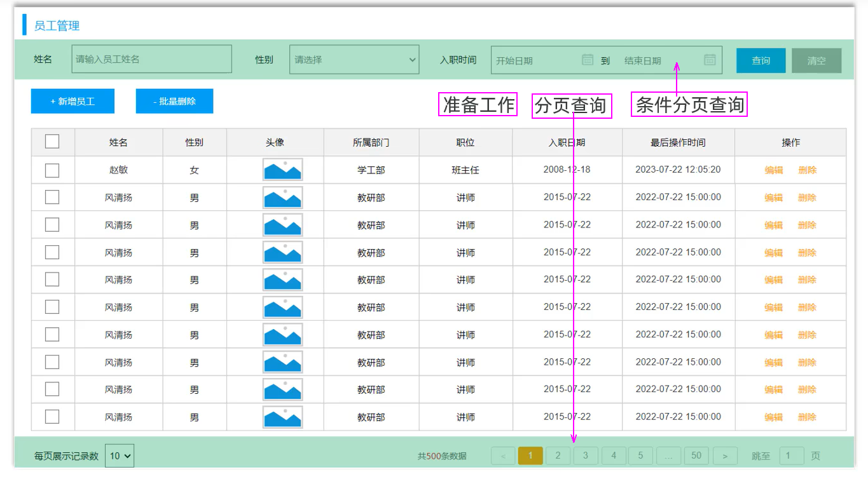Click the start date calendar icon
868x479 pixels.
(588, 60)
